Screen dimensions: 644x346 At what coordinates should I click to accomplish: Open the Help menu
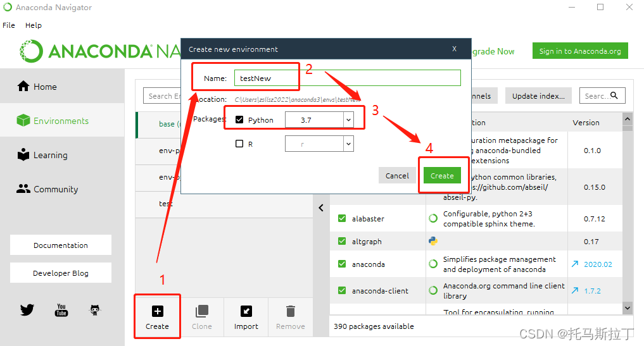(34, 25)
